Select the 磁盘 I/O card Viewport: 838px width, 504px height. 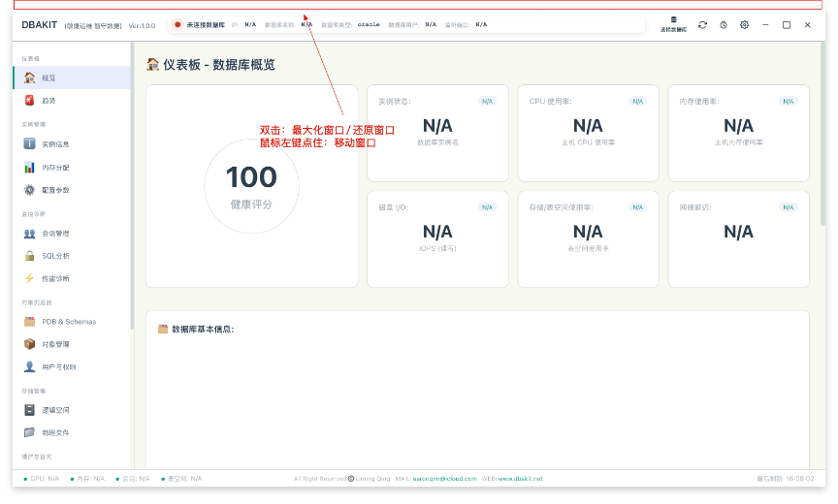click(x=437, y=239)
